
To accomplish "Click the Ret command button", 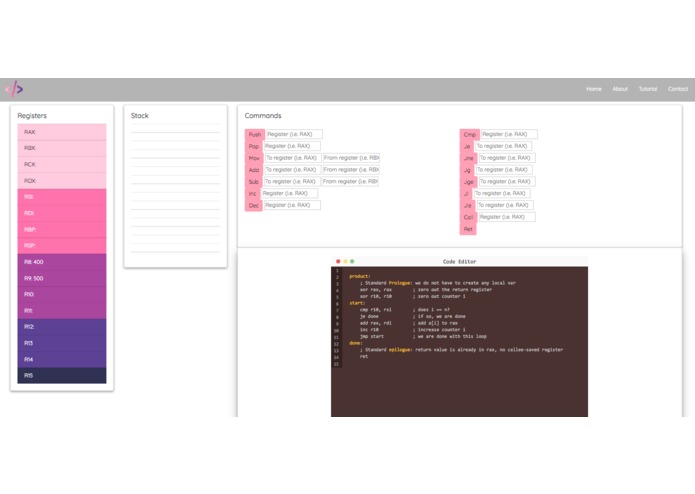I will [x=468, y=229].
